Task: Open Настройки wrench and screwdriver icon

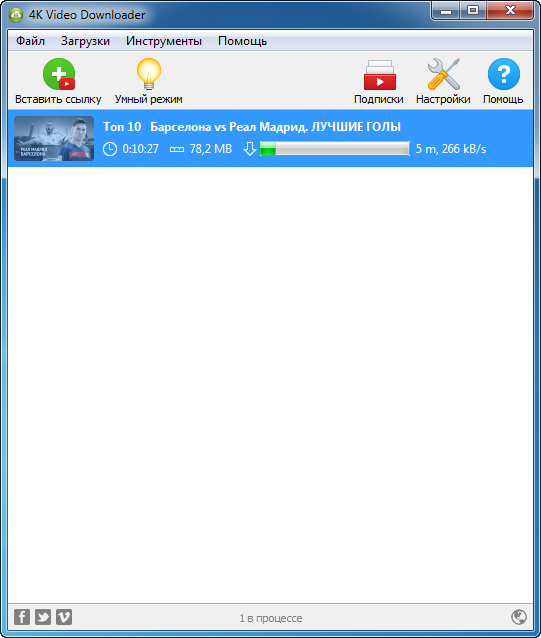Action: coord(444,74)
